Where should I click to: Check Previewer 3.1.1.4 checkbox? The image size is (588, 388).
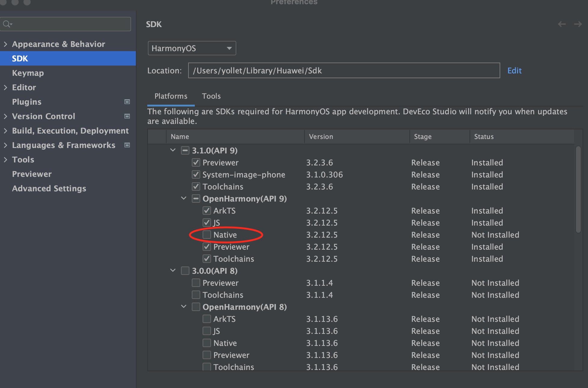point(196,283)
